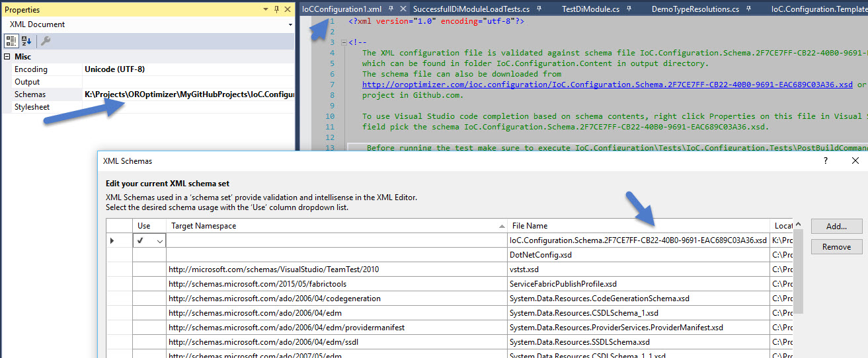This screenshot has width=868, height=358.
Task: Select the row indicator arrow of the first schema row
Action: (113, 241)
